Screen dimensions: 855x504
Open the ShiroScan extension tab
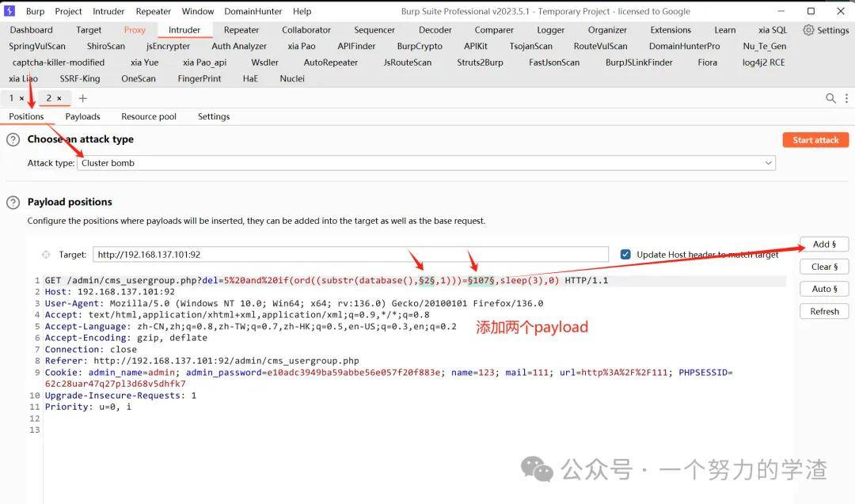[106, 47]
